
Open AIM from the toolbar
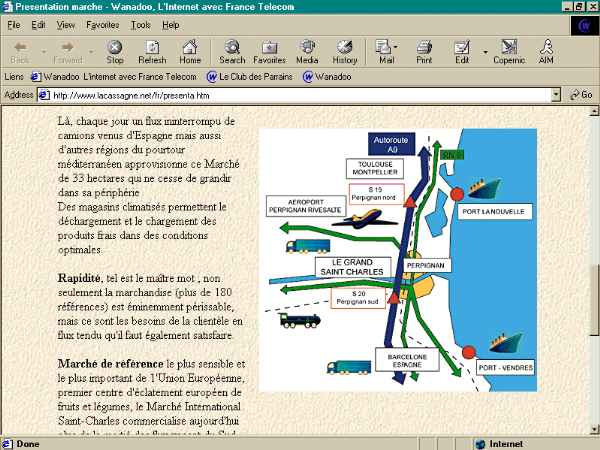[547, 50]
